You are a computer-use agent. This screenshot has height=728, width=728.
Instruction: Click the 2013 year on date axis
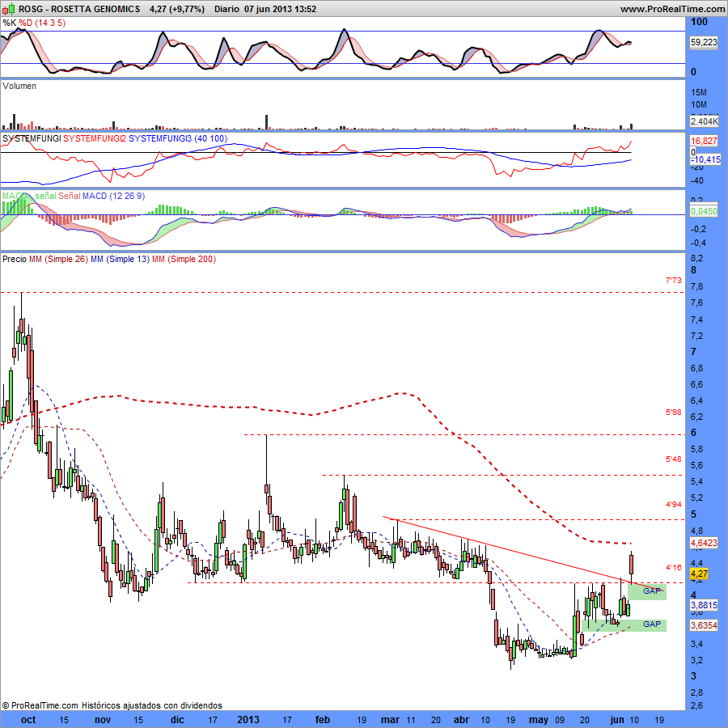coord(248,720)
